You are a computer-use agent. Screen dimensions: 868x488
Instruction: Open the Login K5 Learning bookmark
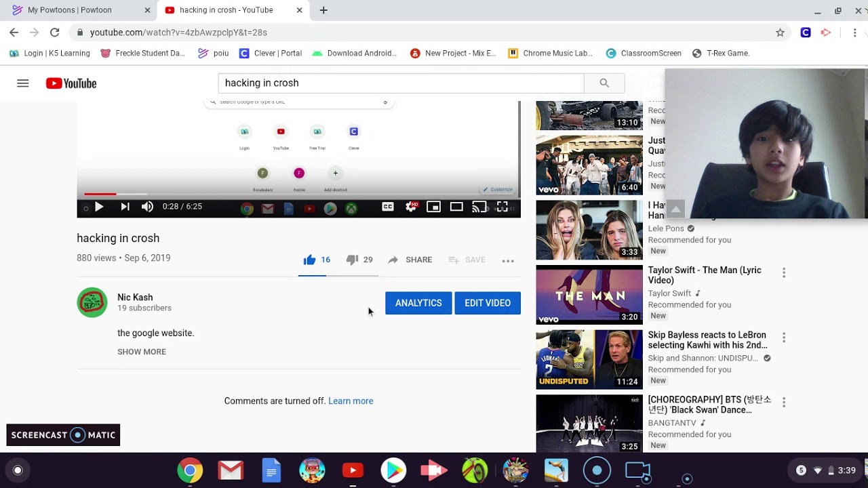[x=50, y=54]
